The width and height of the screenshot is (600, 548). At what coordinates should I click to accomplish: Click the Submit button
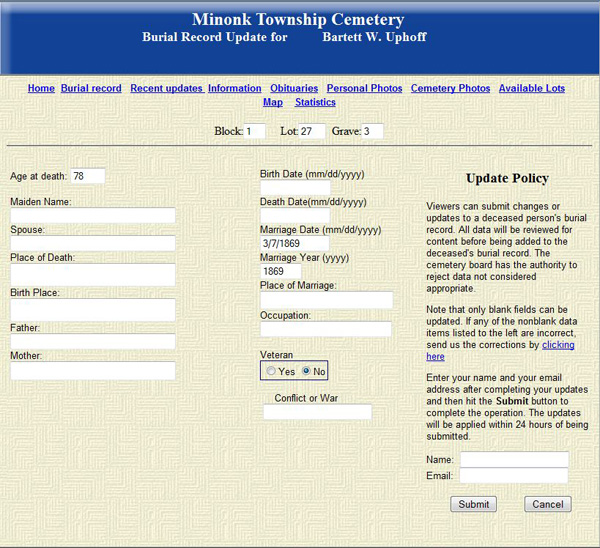coord(473,504)
